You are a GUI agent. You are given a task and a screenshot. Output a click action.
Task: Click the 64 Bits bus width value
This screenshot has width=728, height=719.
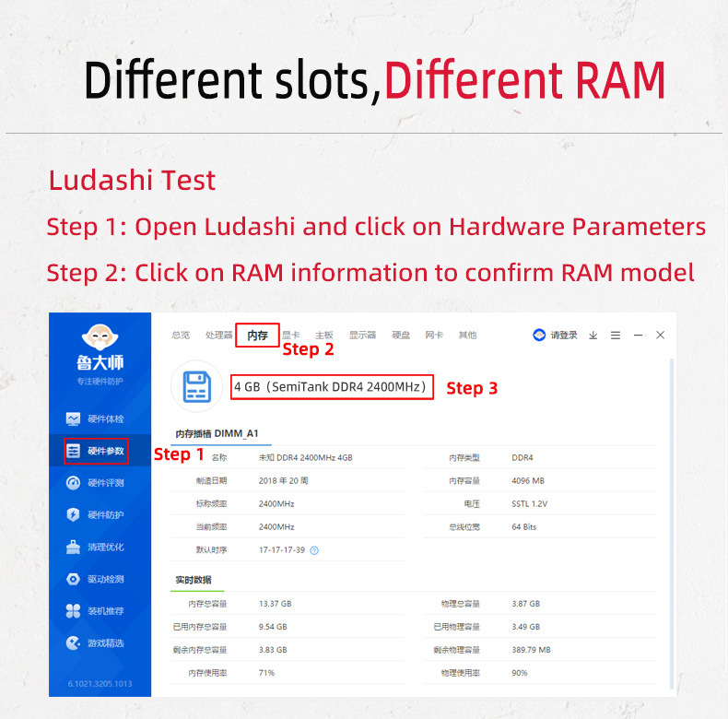coord(523,527)
